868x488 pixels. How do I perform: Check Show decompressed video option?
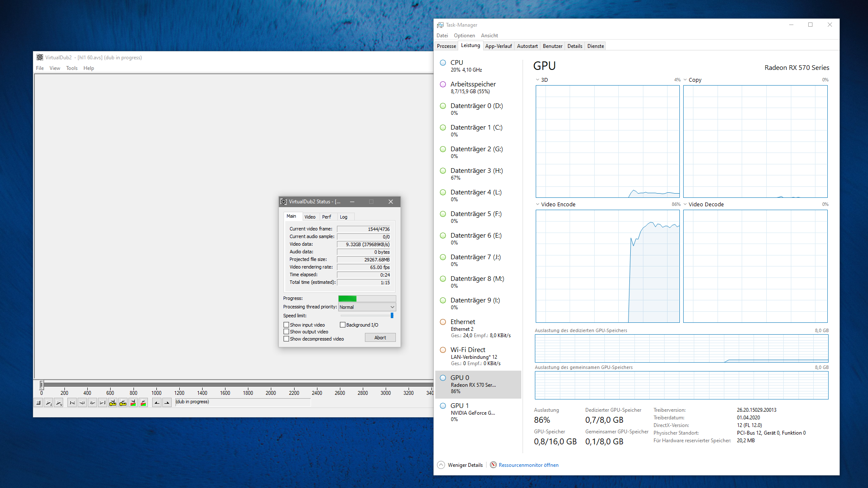pos(287,339)
